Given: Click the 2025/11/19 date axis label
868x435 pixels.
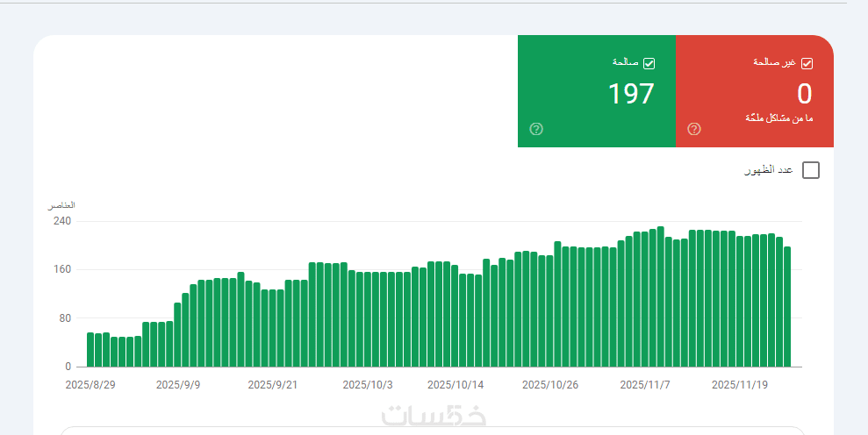Looking at the screenshot, I should point(740,385).
